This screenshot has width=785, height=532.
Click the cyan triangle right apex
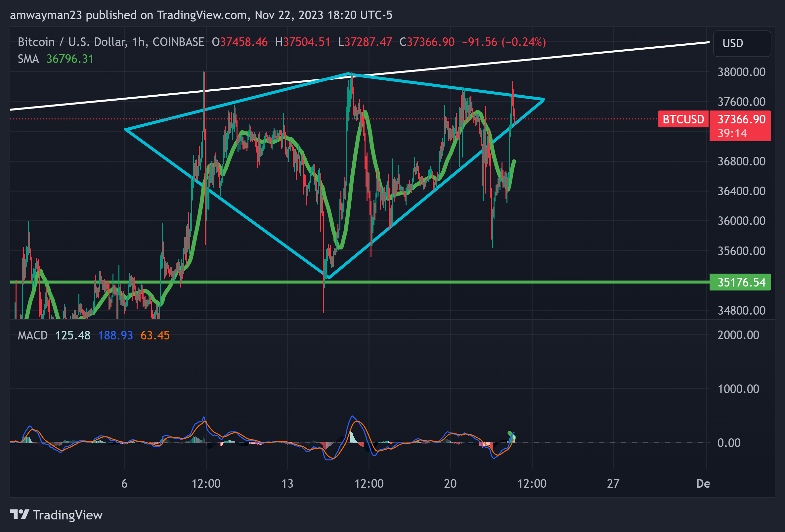click(x=543, y=99)
